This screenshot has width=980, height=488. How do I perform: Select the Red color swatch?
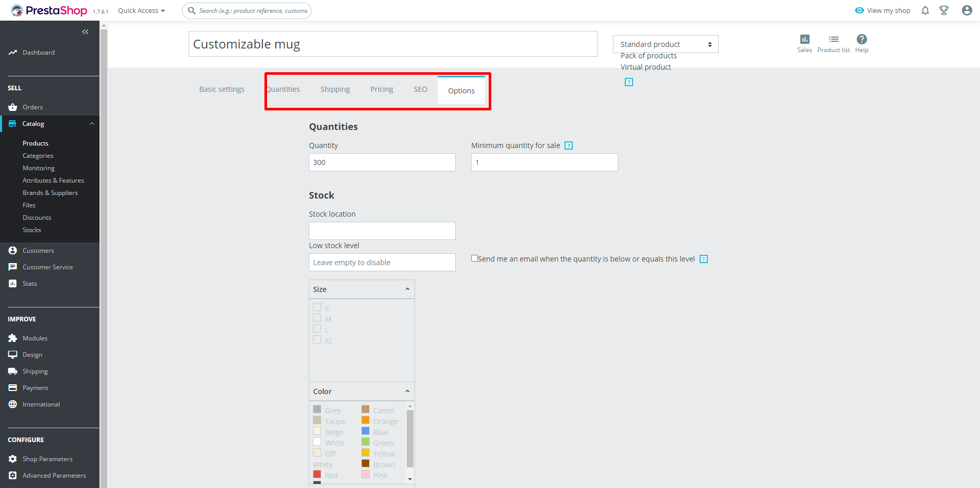317,474
